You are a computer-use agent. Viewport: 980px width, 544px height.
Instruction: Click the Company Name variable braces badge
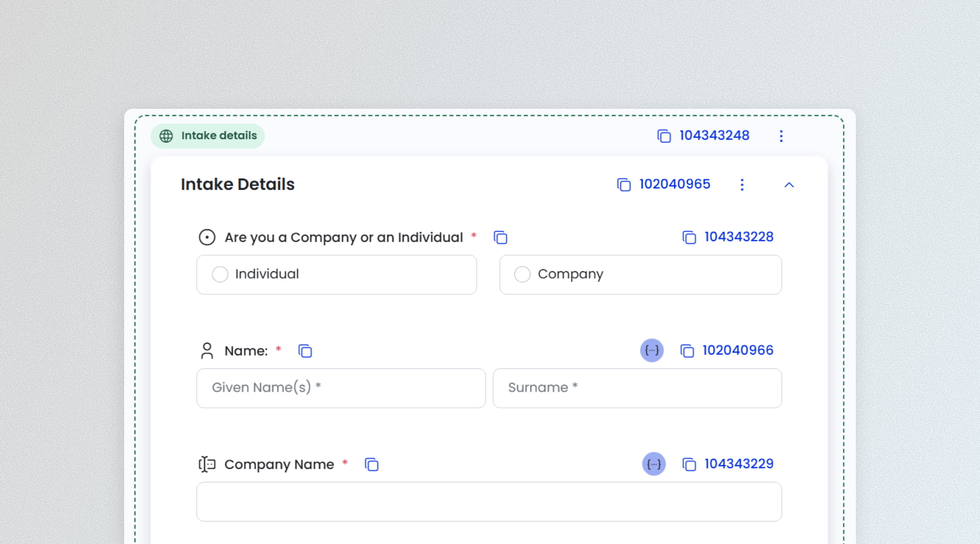click(654, 464)
